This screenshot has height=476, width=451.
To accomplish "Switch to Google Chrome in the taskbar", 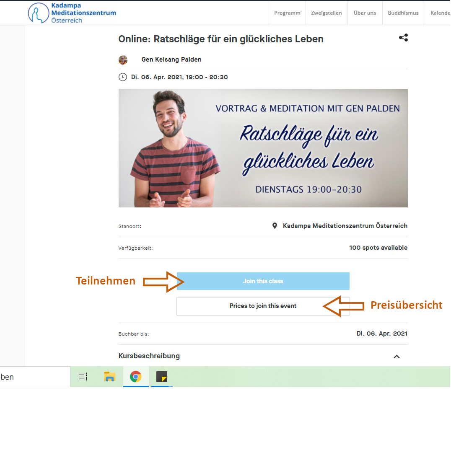I will (x=136, y=377).
